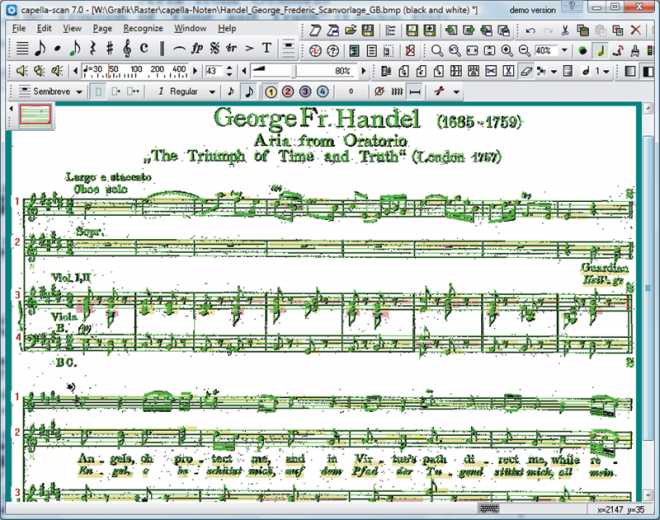Open the Page menu
This screenshot has width=660, height=520.
102,29
